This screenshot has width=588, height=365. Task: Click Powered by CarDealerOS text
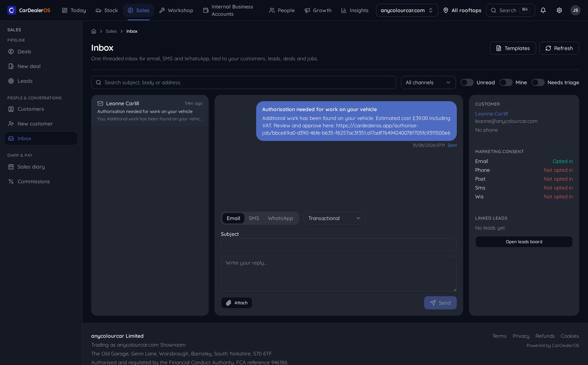point(553,345)
